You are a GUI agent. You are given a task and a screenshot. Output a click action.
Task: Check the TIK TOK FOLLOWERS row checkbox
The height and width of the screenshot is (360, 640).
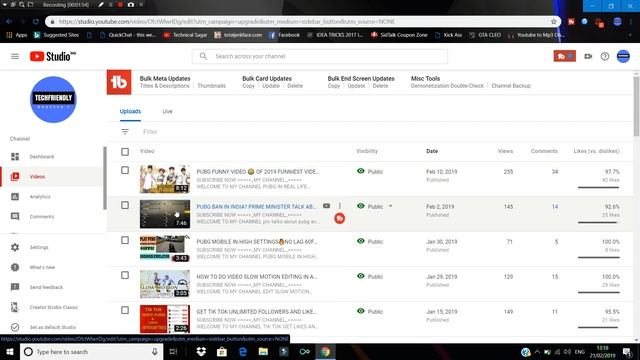125,310
